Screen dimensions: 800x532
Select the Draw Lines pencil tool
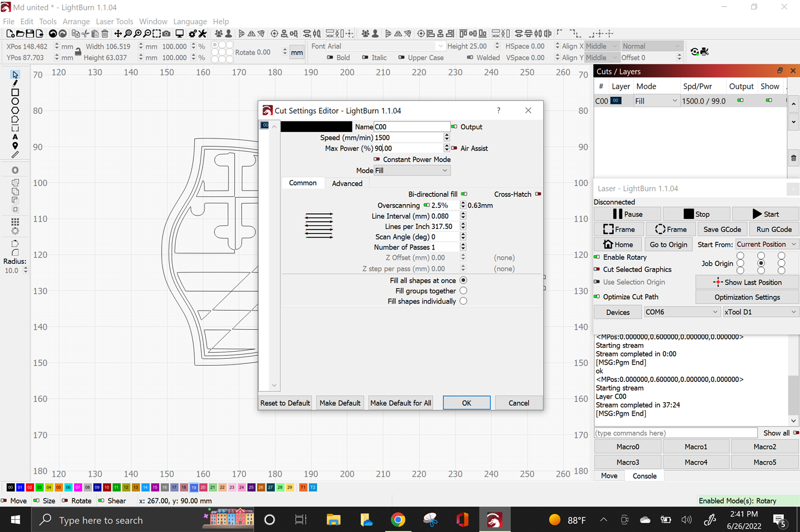coord(15,83)
